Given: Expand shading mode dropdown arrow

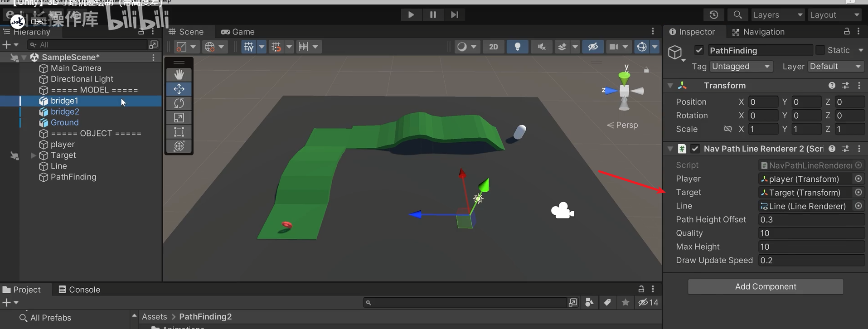Looking at the screenshot, I should pyautogui.click(x=474, y=47).
